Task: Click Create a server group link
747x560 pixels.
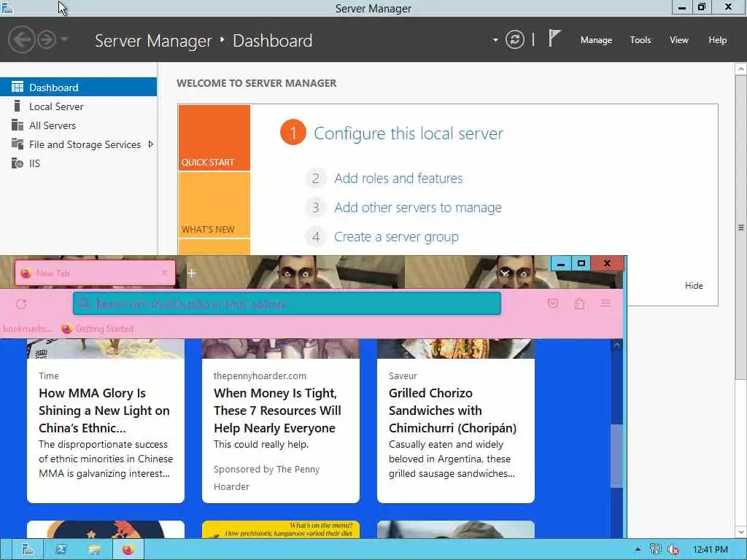Action: [396, 237]
